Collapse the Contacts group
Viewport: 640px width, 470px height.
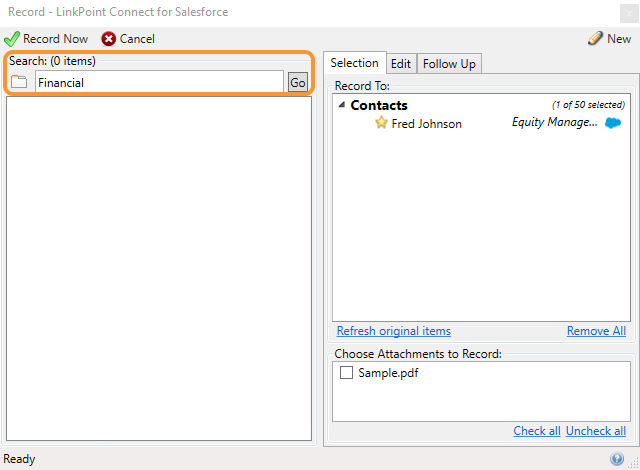coord(342,105)
